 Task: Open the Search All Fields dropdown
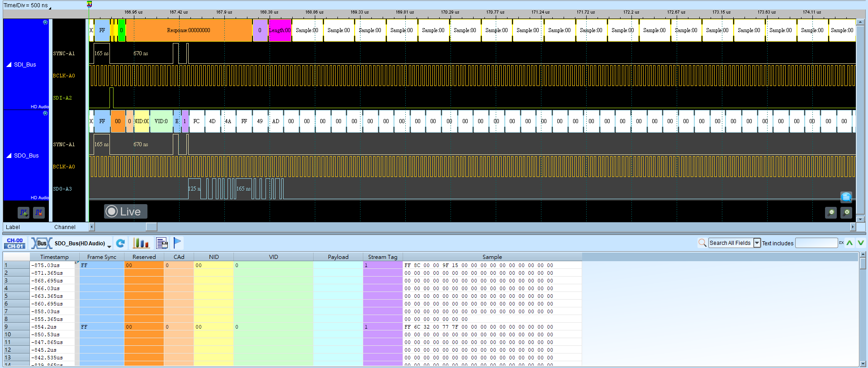coord(757,243)
